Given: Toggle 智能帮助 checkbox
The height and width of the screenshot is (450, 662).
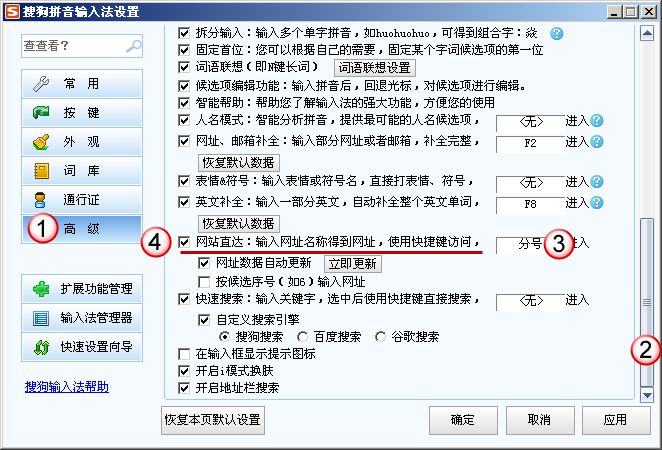Looking at the screenshot, I should (x=184, y=103).
